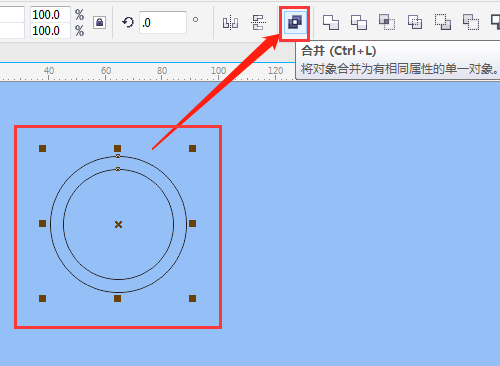Click the Intersect shapes icon
The height and width of the screenshot is (366, 500).
(387, 22)
